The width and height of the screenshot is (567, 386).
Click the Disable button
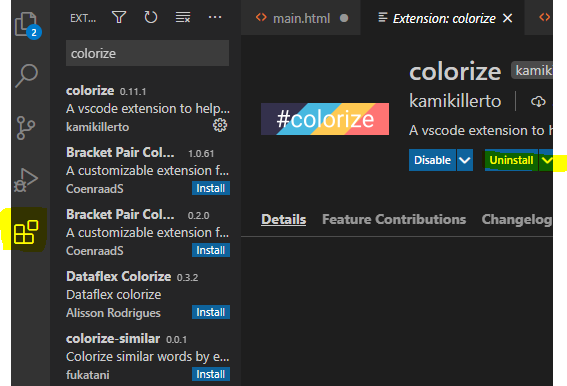tap(432, 160)
